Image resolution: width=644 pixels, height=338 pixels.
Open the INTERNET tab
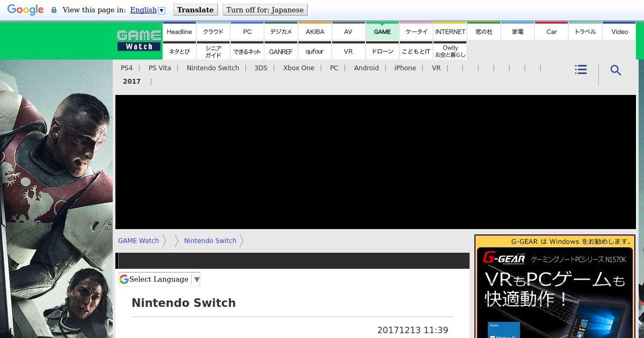click(x=450, y=31)
